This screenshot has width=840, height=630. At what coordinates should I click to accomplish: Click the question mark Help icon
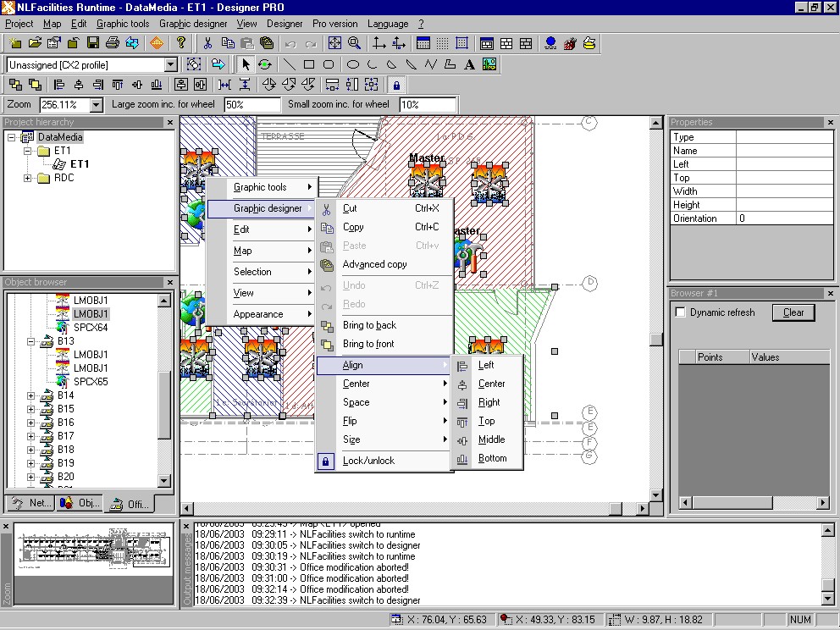click(181, 43)
